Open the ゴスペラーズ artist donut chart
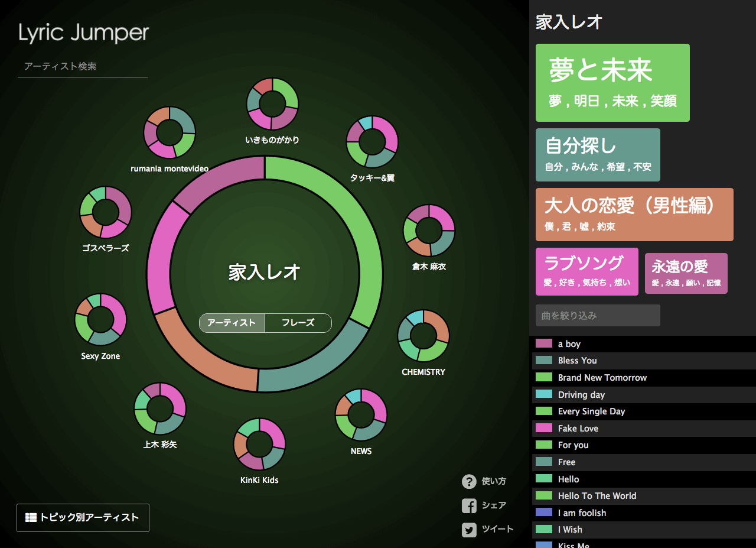This screenshot has width=756, height=548. [106, 212]
